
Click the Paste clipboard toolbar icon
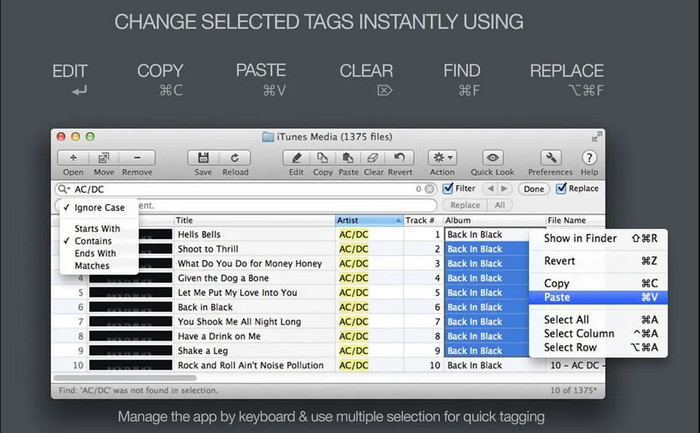click(x=348, y=158)
